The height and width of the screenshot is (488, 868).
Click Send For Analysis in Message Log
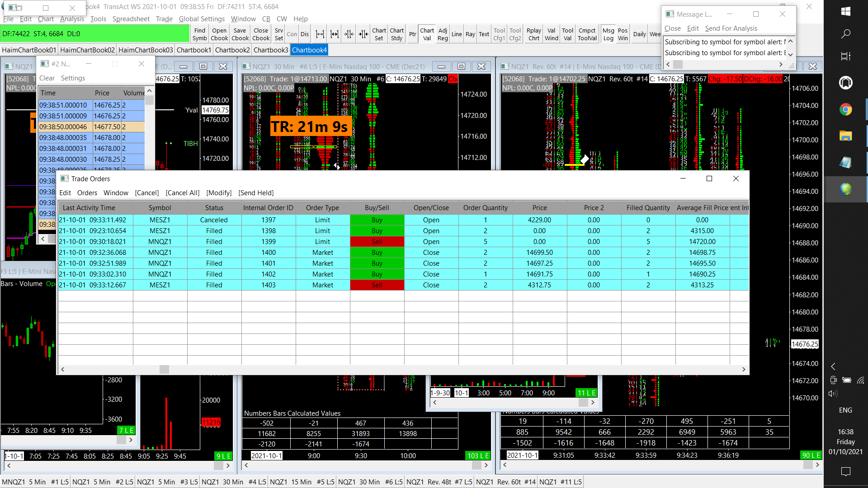tap(731, 28)
